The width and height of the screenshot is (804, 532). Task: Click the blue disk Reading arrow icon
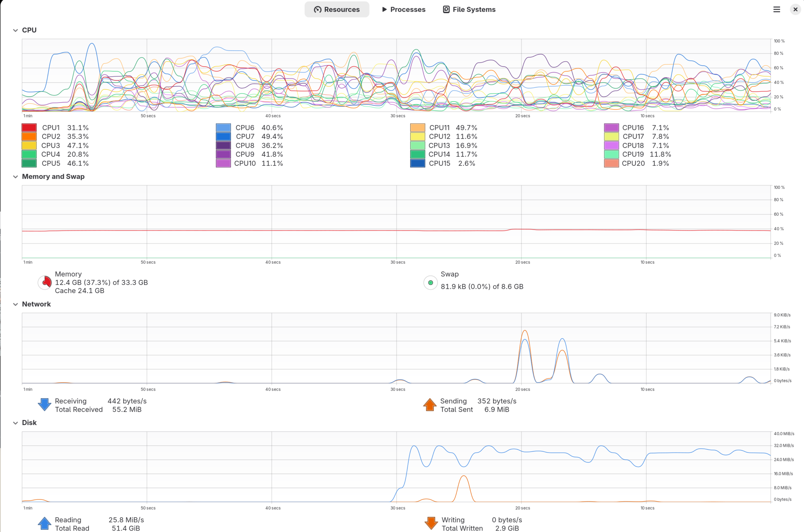click(44, 524)
